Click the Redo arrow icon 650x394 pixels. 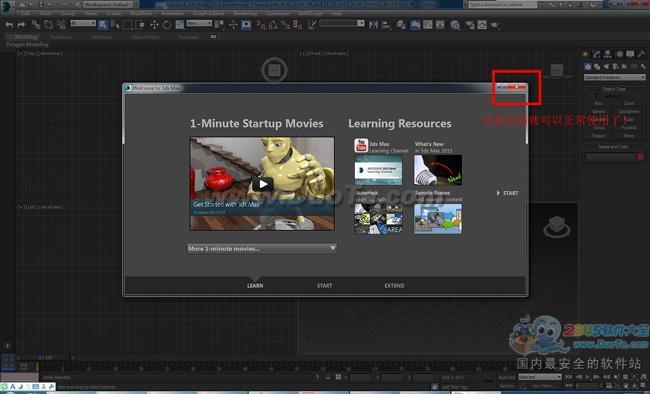point(21,25)
